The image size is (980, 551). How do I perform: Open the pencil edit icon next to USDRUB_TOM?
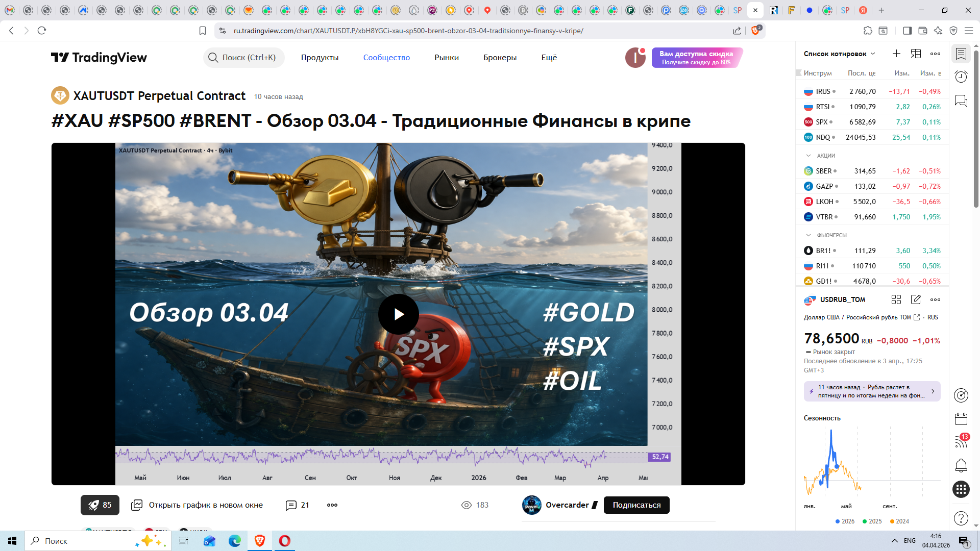tap(916, 299)
